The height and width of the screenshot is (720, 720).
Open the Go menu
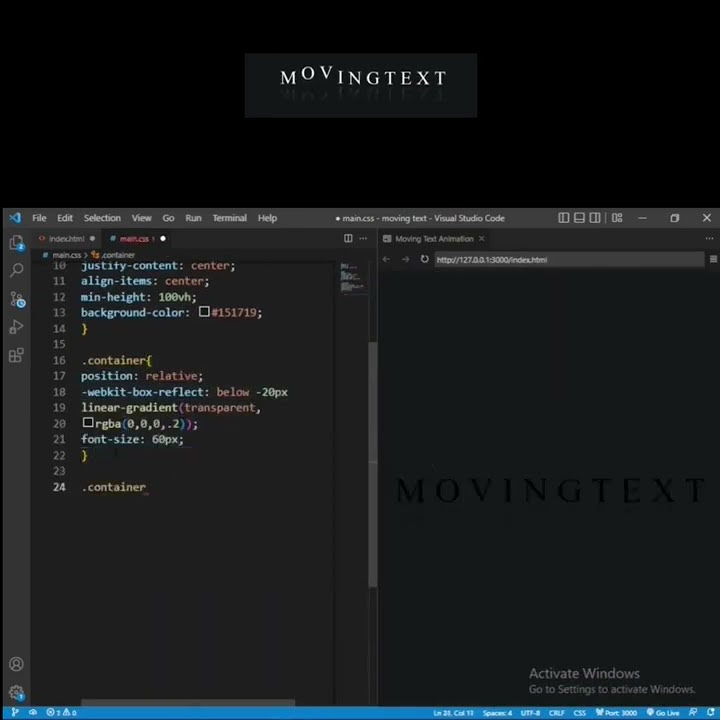(168, 218)
